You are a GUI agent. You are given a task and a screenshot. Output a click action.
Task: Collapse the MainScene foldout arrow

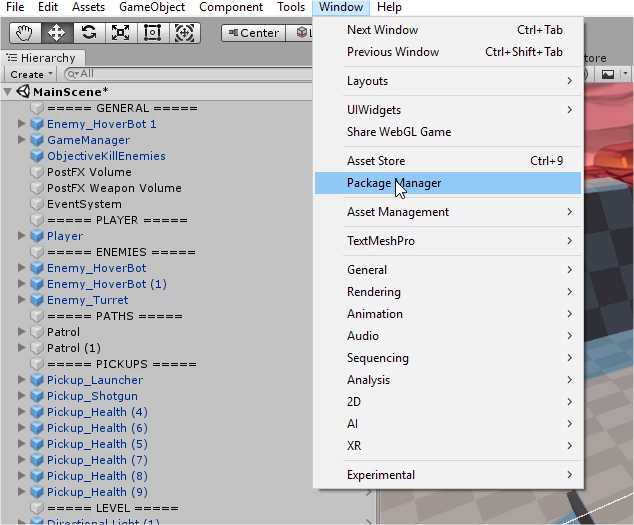click(x=7, y=91)
